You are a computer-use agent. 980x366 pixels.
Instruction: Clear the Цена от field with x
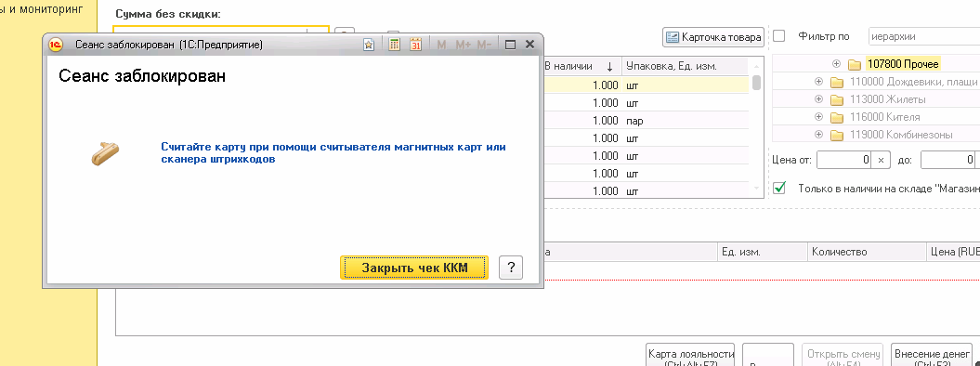(881, 161)
